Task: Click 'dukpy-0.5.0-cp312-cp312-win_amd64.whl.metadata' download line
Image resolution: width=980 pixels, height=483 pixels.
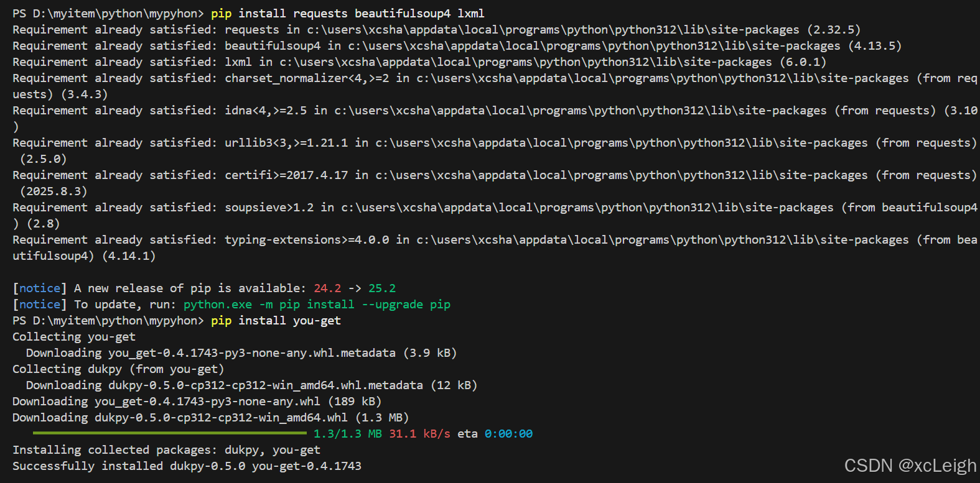Action: [x=252, y=385]
